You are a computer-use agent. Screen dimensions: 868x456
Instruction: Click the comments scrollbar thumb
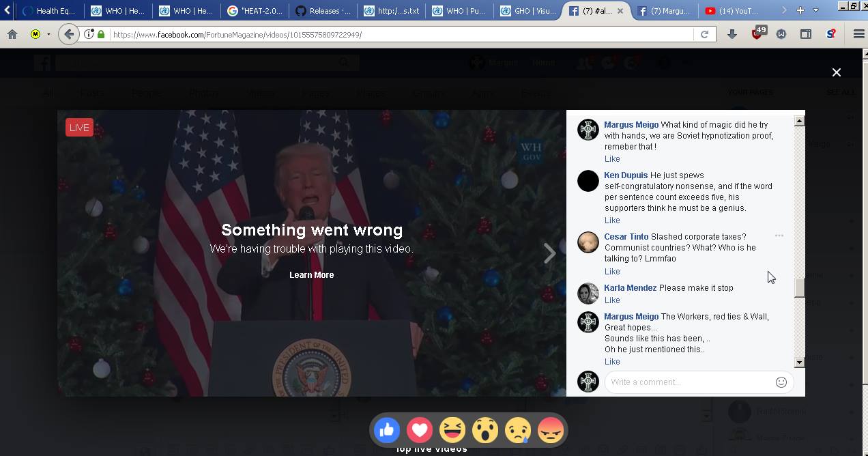[799, 288]
